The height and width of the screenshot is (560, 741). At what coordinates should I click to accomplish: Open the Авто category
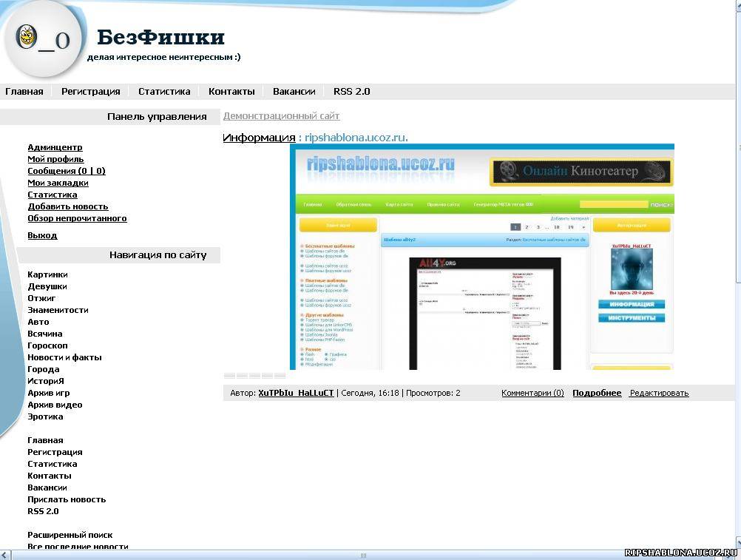click(38, 322)
